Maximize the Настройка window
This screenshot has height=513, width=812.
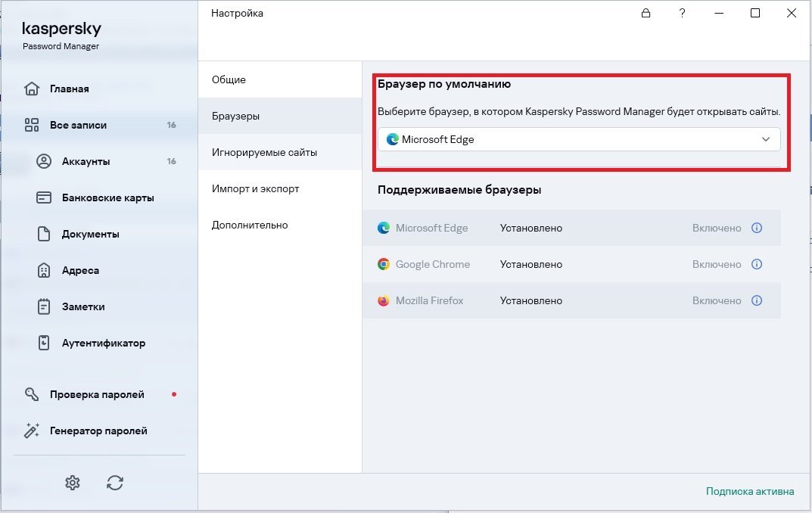coord(755,13)
